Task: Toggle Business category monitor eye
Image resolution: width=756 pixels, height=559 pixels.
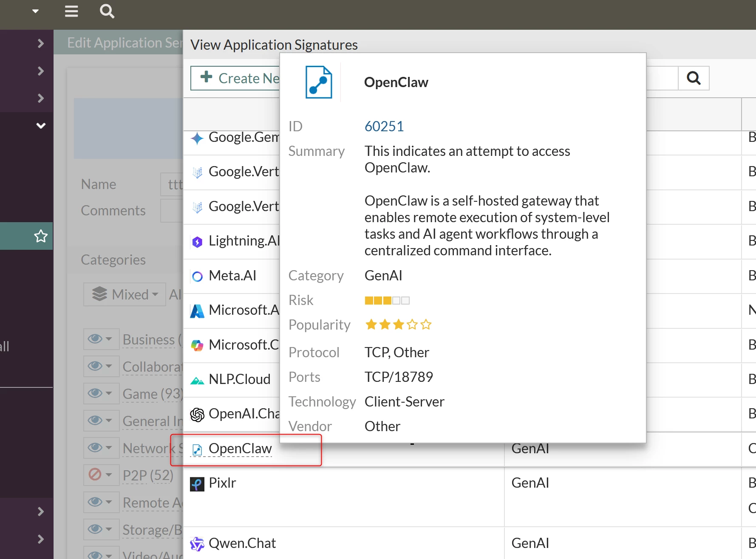Action: tap(101, 339)
